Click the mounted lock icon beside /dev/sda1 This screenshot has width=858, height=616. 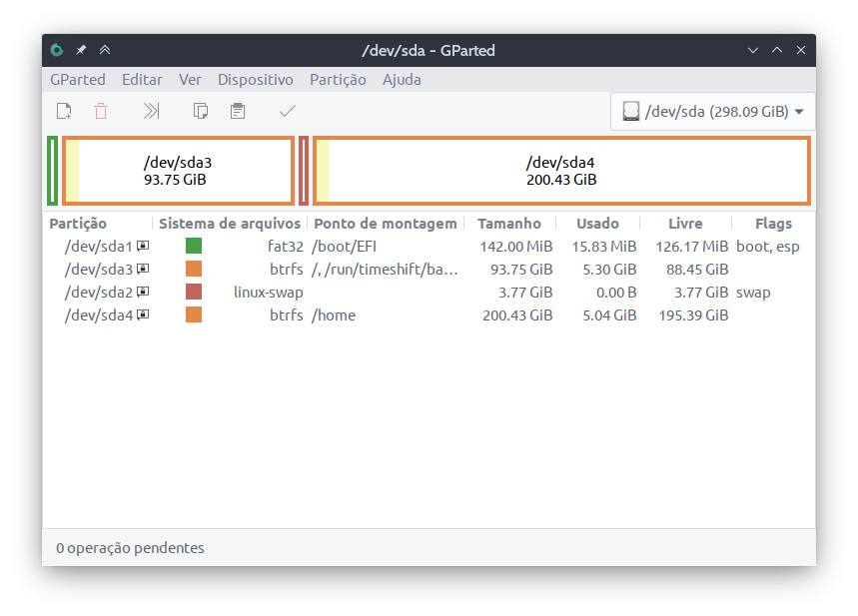pyautogui.click(x=143, y=247)
